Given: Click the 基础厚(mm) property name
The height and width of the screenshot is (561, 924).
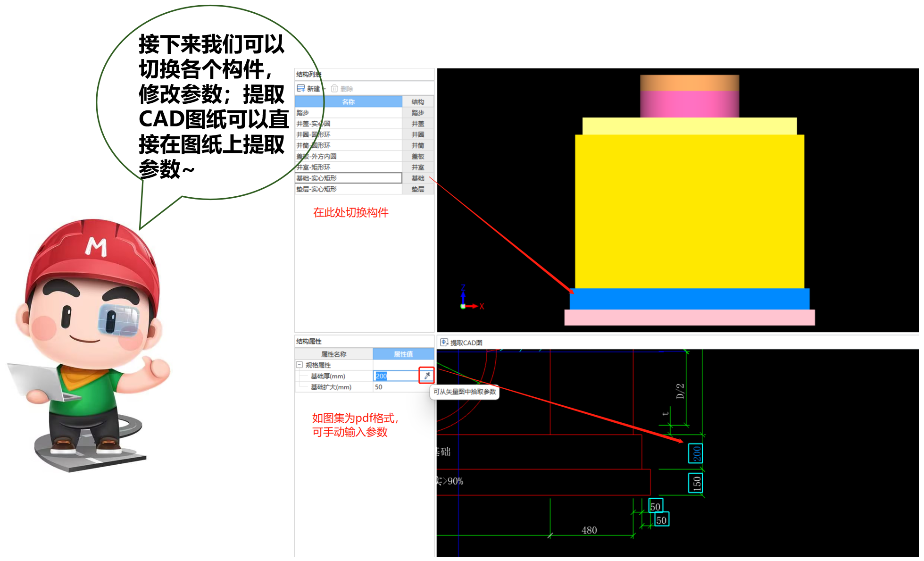Looking at the screenshot, I should 328,376.
